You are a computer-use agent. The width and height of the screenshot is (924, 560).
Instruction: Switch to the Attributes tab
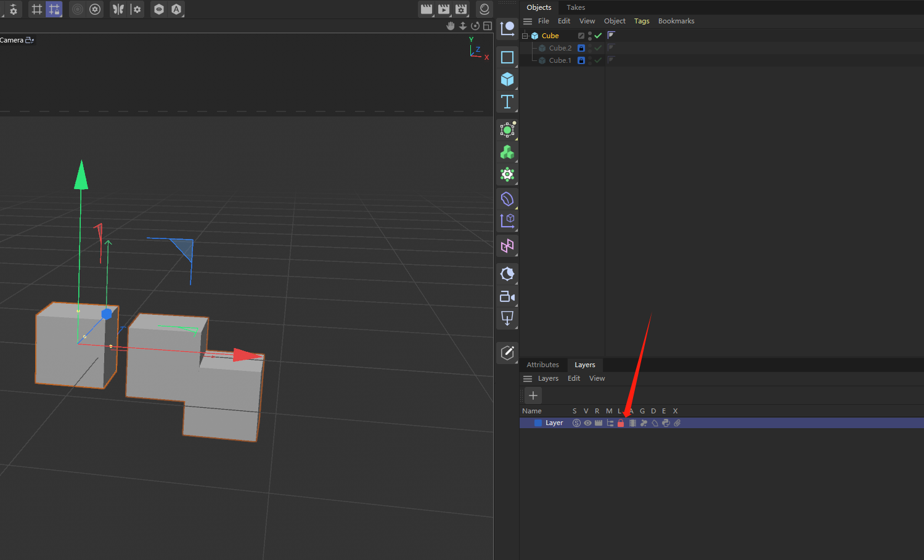point(542,365)
